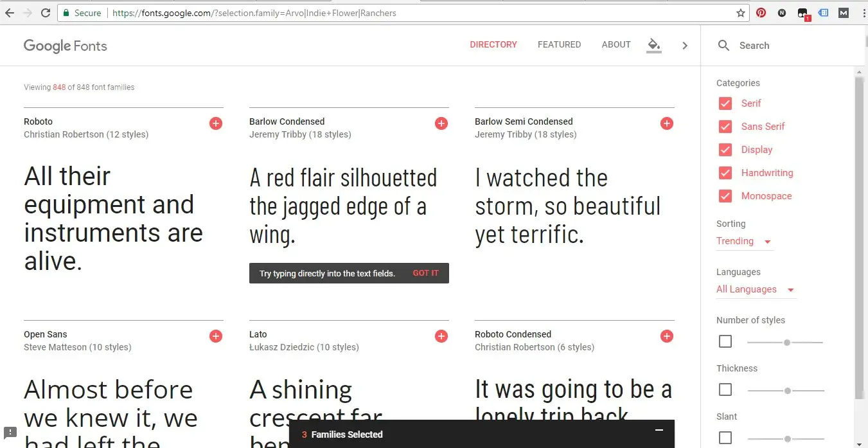
Task: Open the Pinterest browser extension
Action: [x=761, y=12]
